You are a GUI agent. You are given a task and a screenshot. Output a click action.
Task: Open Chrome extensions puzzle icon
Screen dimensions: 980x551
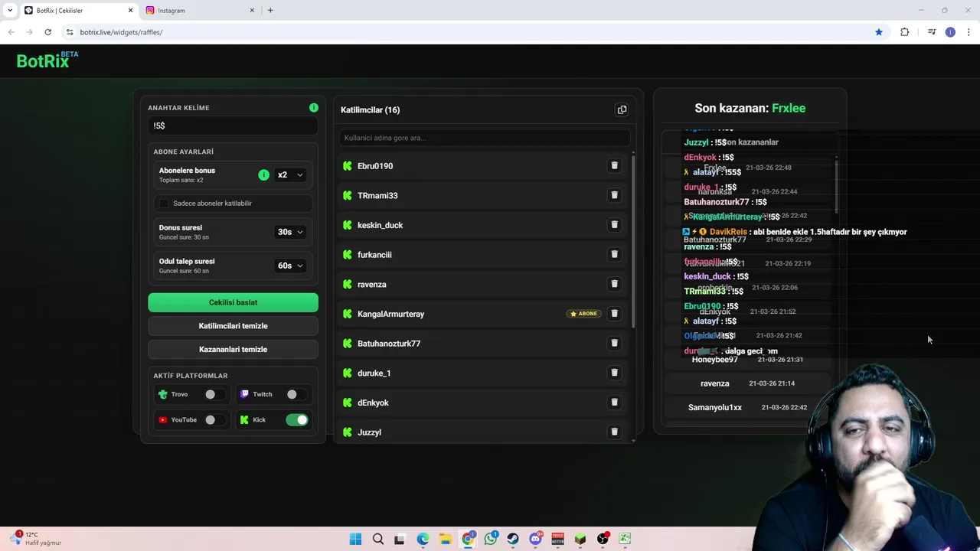coord(904,32)
